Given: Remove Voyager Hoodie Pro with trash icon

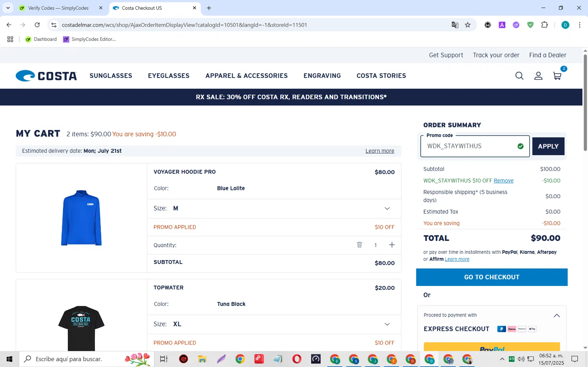Looking at the screenshot, I should click(359, 245).
